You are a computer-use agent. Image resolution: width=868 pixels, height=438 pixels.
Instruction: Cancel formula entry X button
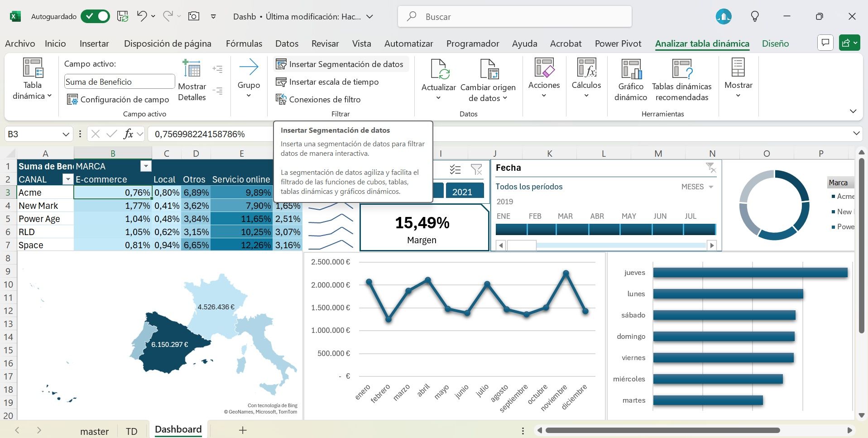(95, 134)
